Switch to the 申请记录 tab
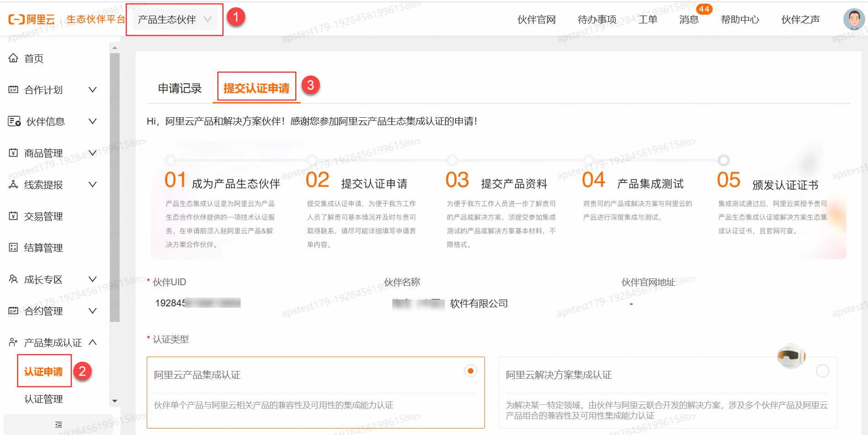The height and width of the screenshot is (435, 868). [180, 88]
